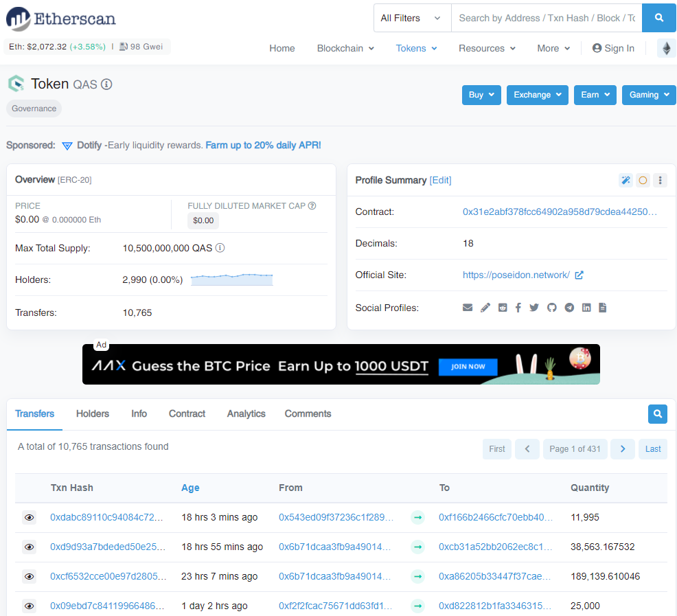Click the holders trend sparkline chart

232,280
